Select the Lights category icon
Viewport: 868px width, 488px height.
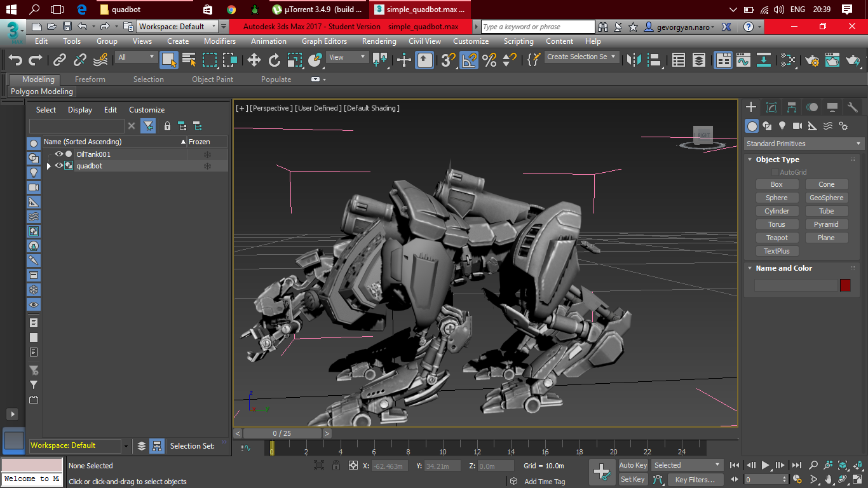[782, 126]
